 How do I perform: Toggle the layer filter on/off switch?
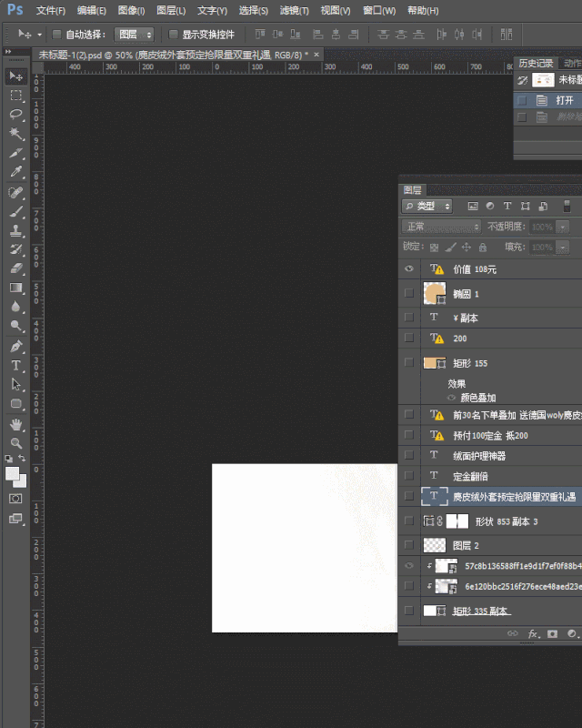[x=567, y=207]
